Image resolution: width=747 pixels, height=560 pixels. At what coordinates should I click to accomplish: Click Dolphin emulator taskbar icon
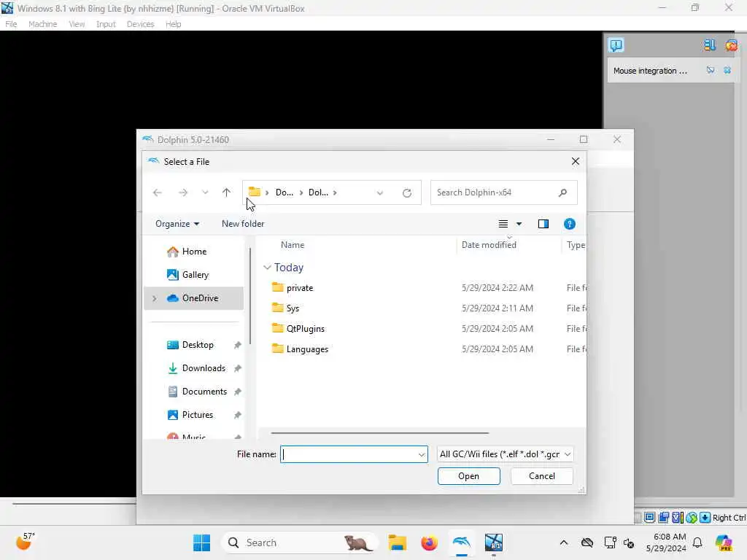click(x=461, y=542)
